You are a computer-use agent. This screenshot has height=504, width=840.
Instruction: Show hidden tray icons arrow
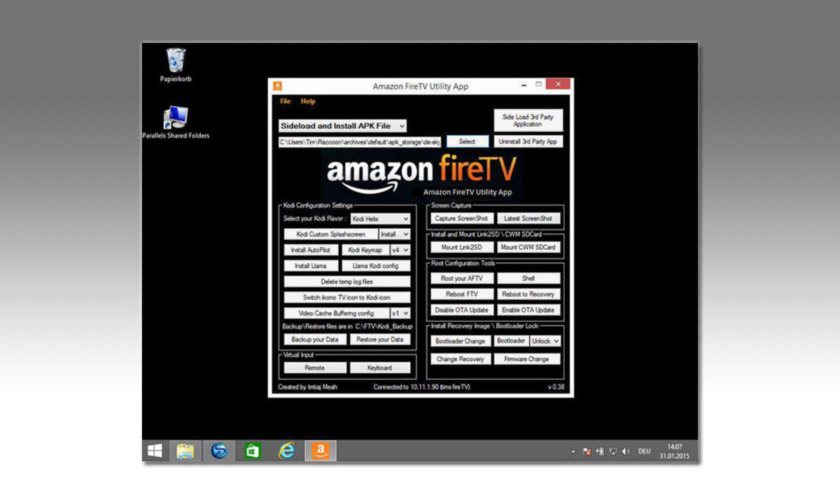point(574,452)
